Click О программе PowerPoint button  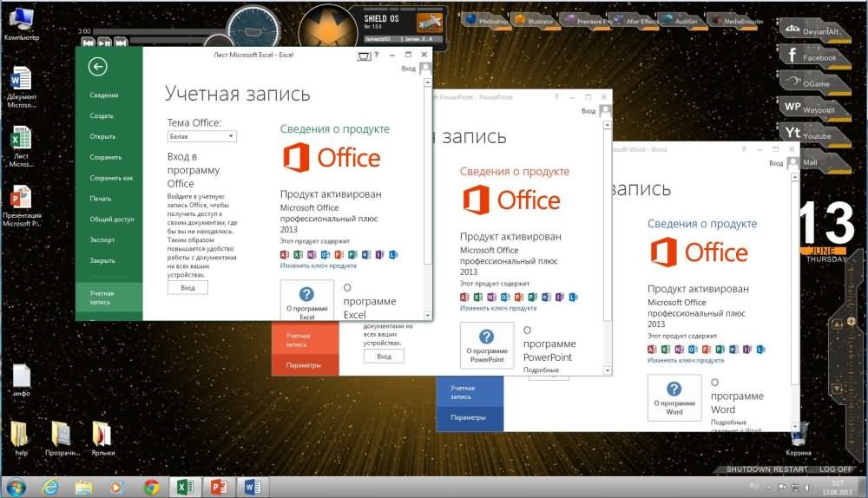tap(487, 345)
